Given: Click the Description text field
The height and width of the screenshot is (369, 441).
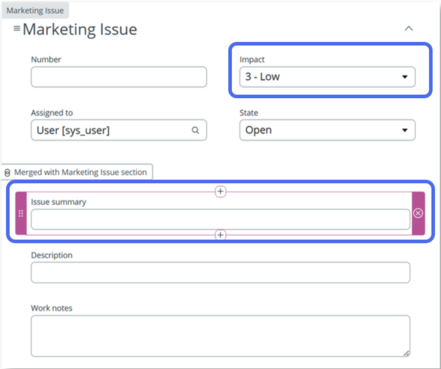Looking at the screenshot, I should click(220, 272).
